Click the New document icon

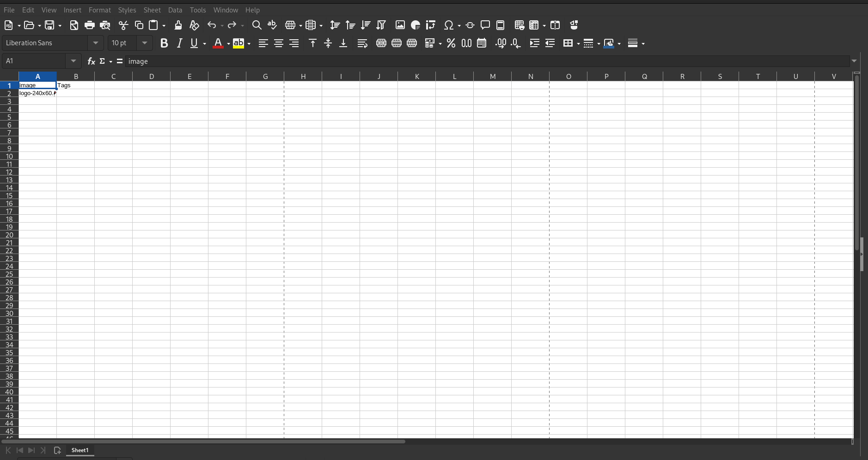(x=9, y=25)
